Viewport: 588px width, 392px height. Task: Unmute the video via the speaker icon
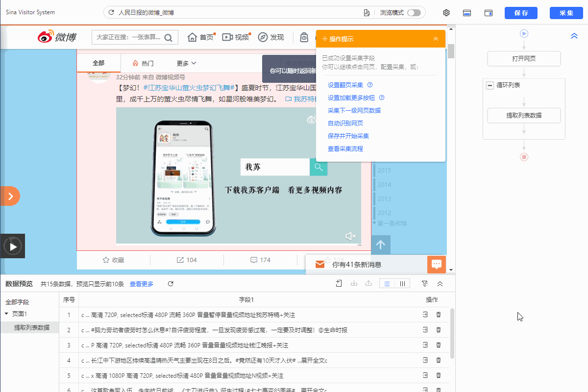click(x=350, y=237)
